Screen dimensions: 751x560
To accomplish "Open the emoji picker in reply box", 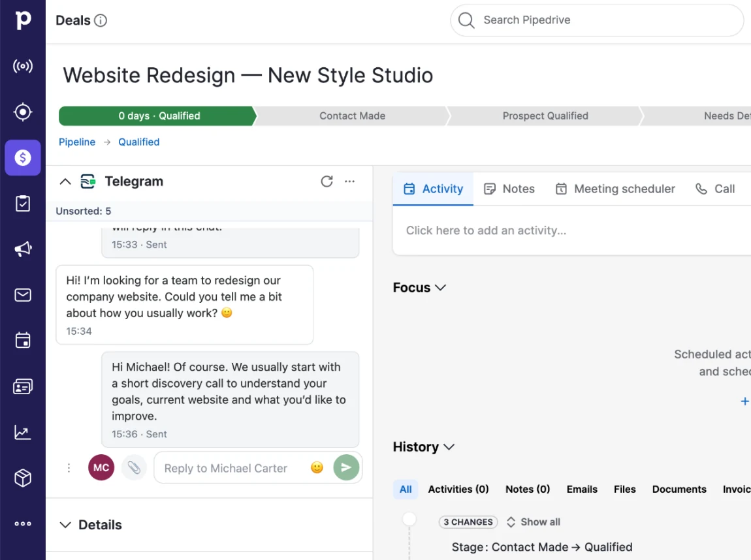I will (x=317, y=467).
